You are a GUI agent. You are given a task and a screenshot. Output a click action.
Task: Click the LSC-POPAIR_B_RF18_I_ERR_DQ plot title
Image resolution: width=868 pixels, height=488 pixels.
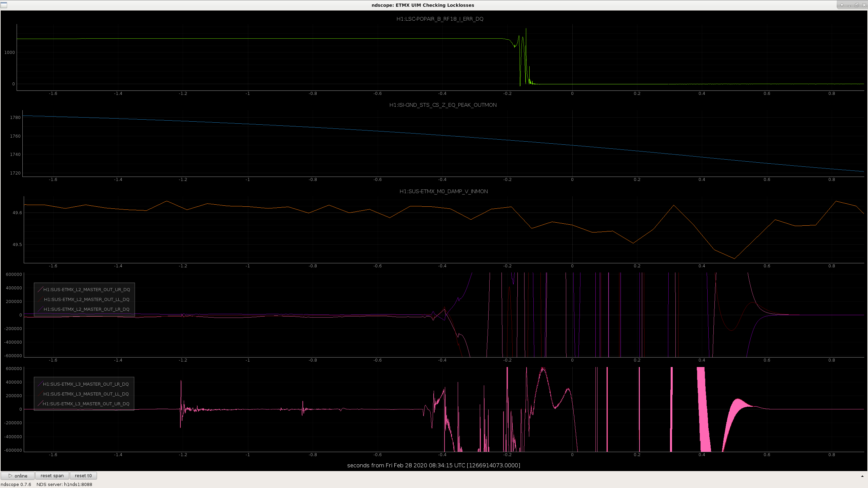[440, 19]
